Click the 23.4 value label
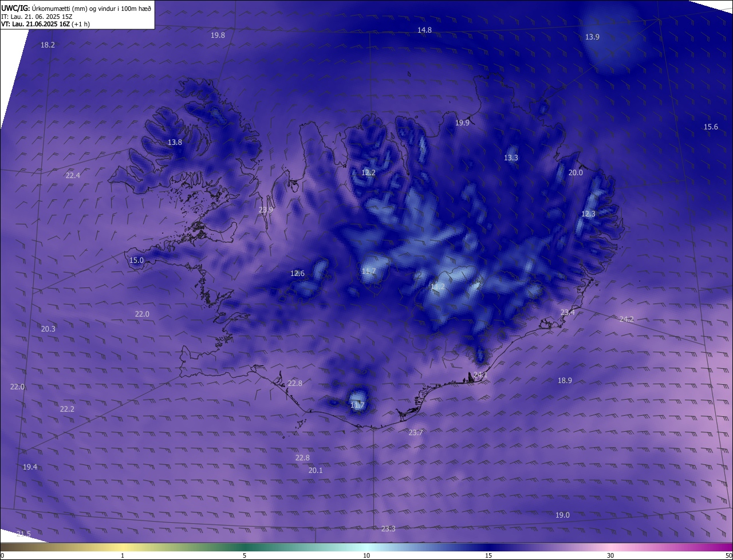The width and height of the screenshot is (733, 560). click(x=568, y=312)
